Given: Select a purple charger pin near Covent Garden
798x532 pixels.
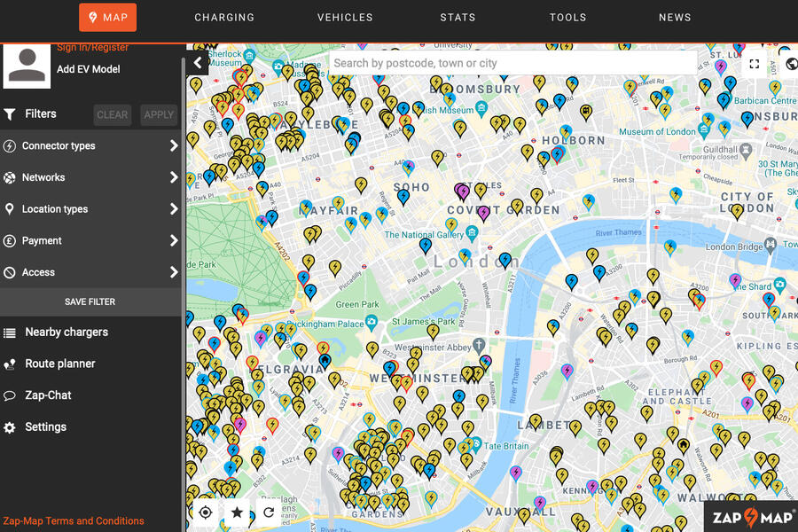Looking at the screenshot, I should pos(462,190).
